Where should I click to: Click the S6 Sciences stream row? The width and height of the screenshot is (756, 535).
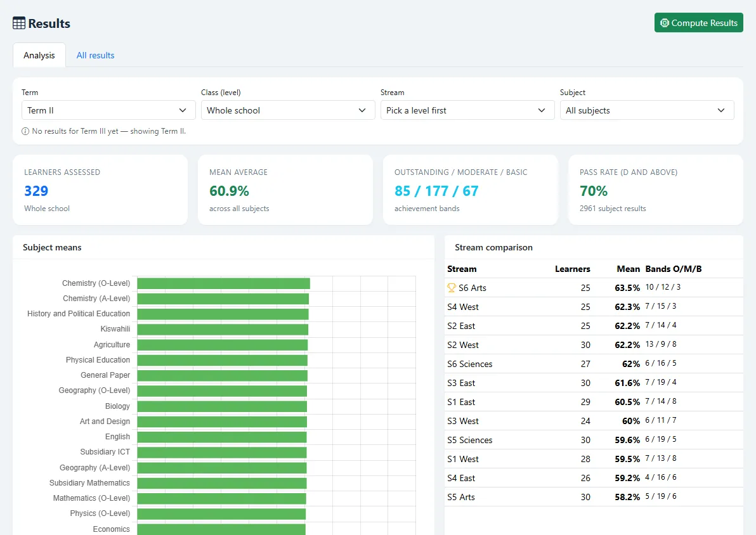pos(594,364)
